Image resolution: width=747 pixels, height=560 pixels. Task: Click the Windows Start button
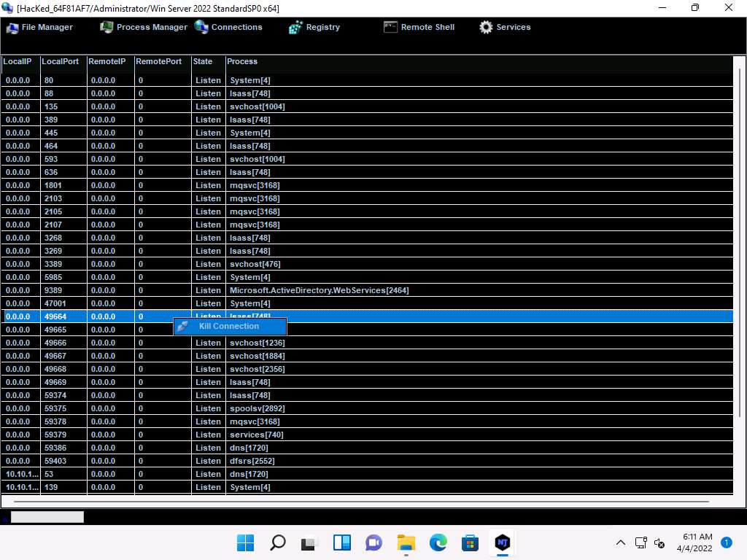click(x=246, y=542)
